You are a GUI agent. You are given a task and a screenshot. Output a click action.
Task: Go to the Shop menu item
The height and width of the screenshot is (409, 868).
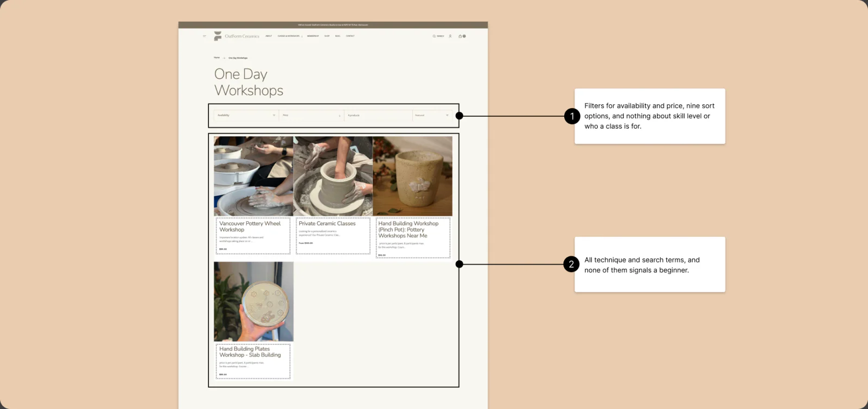pyautogui.click(x=327, y=36)
